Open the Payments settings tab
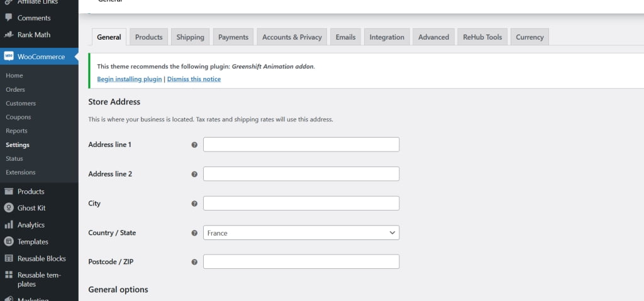 tap(233, 37)
